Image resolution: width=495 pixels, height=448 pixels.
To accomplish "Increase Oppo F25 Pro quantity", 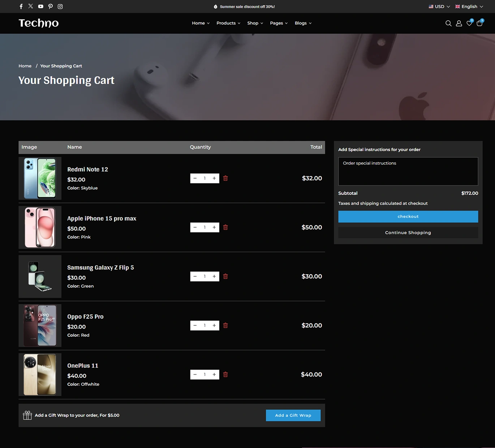I will pyautogui.click(x=214, y=326).
